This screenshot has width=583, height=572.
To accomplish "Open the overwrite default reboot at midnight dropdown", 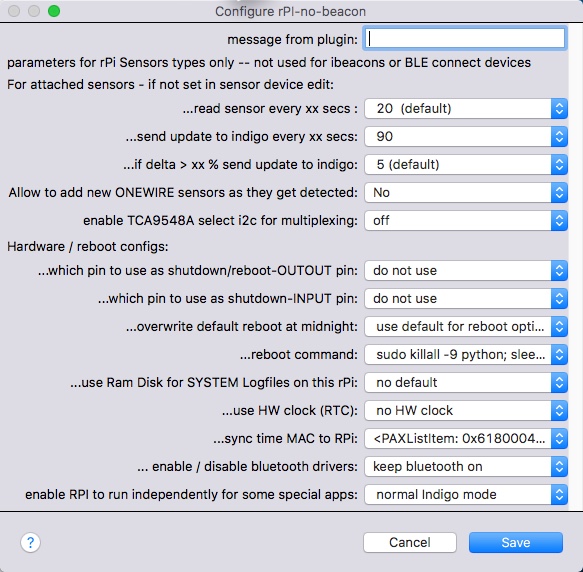I will coord(466,327).
